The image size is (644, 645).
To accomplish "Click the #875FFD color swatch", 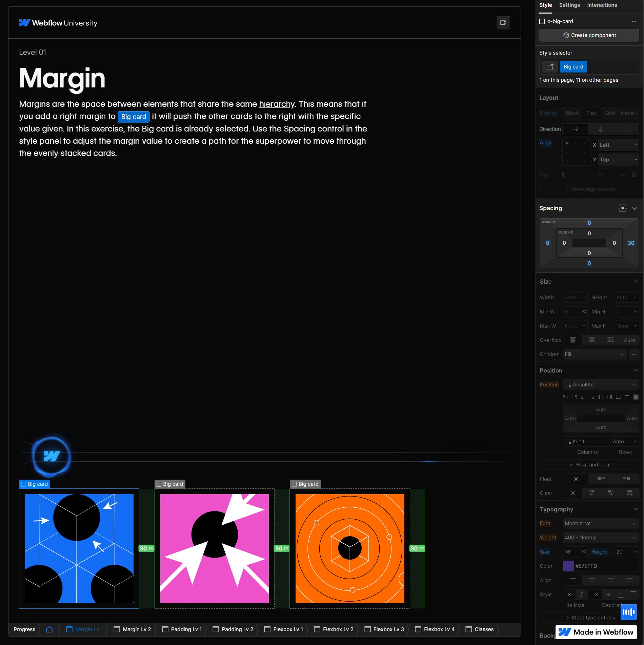I will tap(568, 566).
